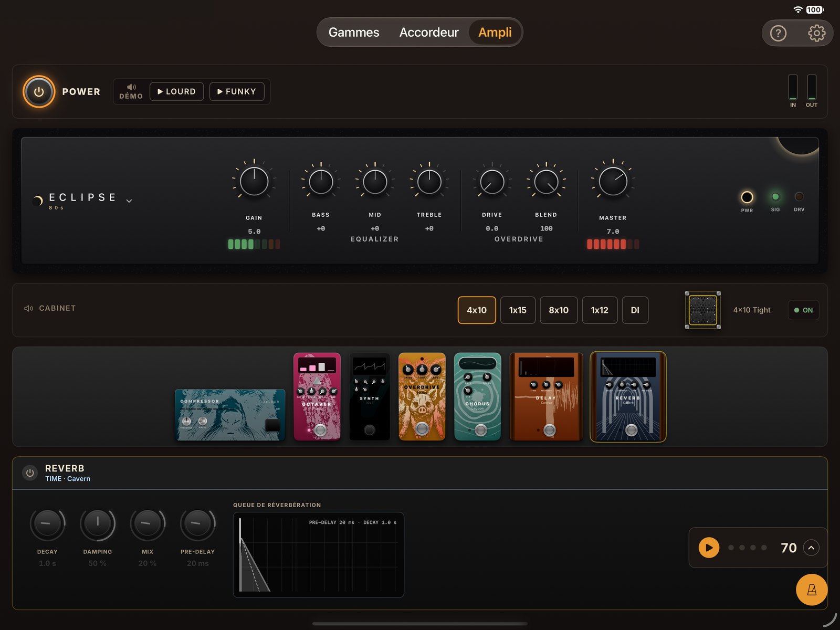840x630 pixels.
Task: Select the 4x10 cabinet
Action: [x=477, y=310]
